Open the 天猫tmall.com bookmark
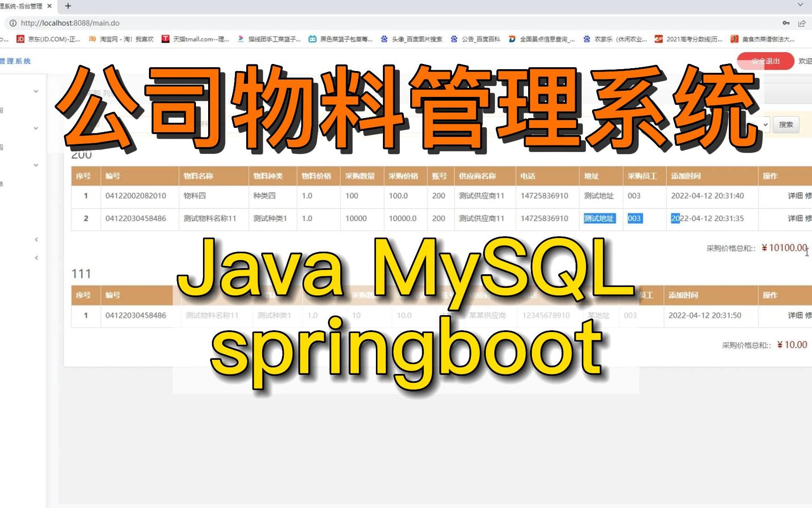The height and width of the screenshot is (508, 812). click(195, 39)
